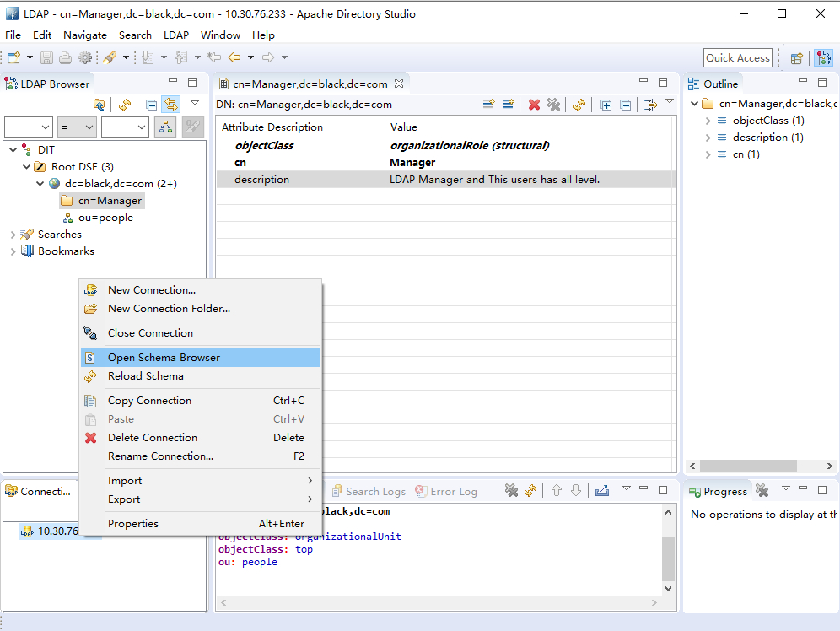Choose New Connection Folder... menu entry
Viewport: 840px width, 631px height.
(201, 309)
